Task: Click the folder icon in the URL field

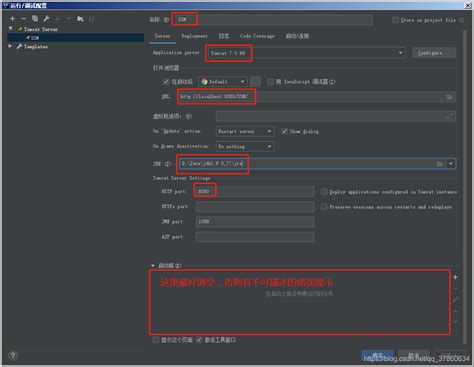Action: (x=449, y=97)
